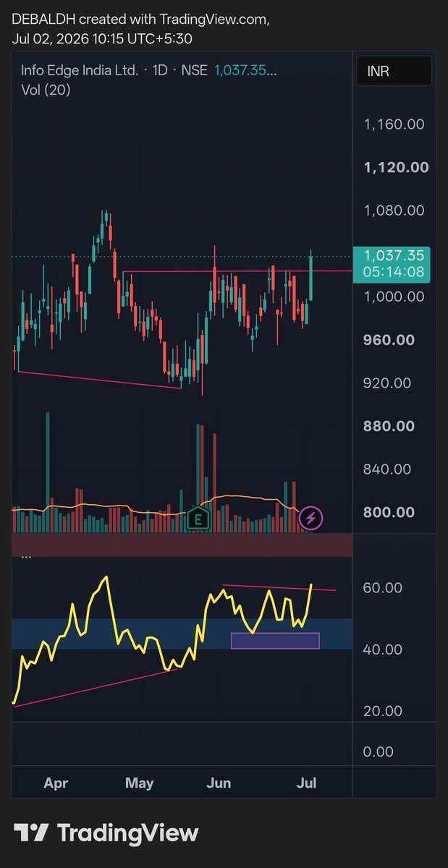Open the green earnings E marker
Viewport: 448px width, 868px height.
tap(198, 519)
